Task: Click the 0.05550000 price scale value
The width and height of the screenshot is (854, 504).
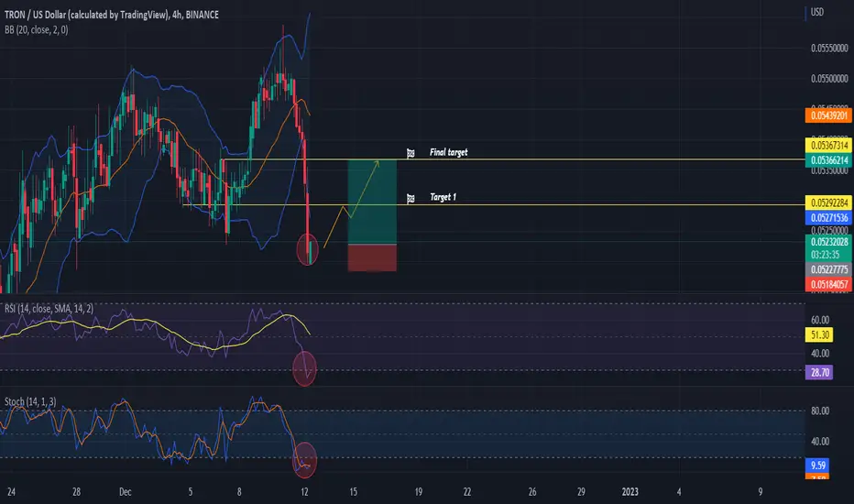Action: point(829,48)
